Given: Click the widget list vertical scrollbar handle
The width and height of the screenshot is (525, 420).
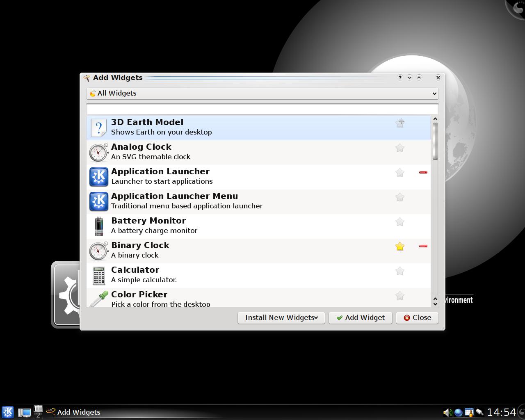Looking at the screenshot, I should click(x=435, y=142).
